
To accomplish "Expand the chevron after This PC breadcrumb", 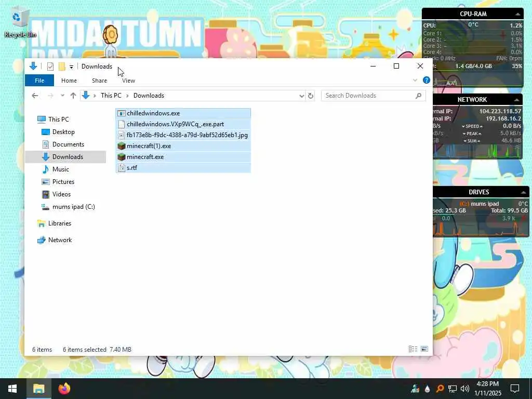I will [x=127, y=96].
